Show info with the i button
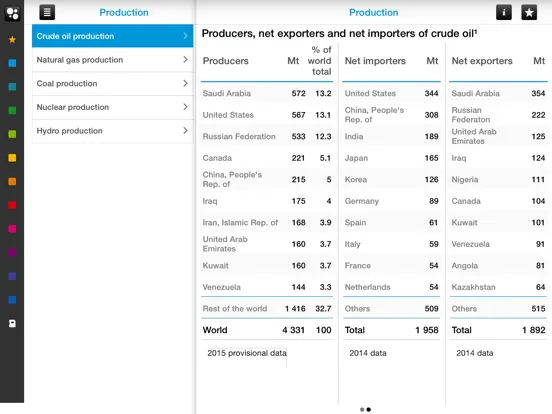The width and height of the screenshot is (552, 414). 504,12
